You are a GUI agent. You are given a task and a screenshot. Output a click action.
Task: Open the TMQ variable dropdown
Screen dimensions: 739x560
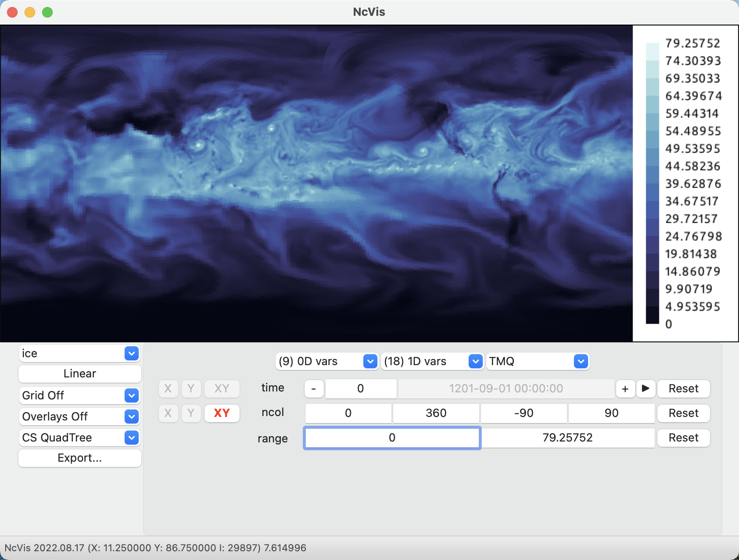[538, 361]
